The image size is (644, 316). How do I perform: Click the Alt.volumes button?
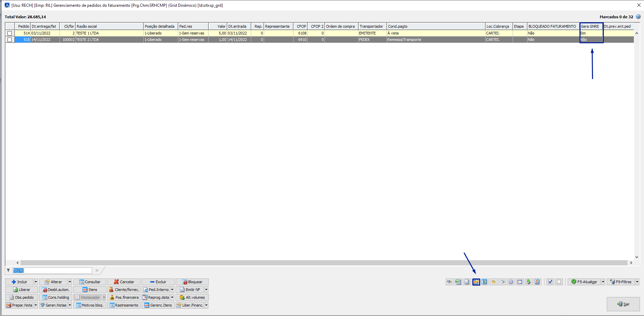pos(192,297)
